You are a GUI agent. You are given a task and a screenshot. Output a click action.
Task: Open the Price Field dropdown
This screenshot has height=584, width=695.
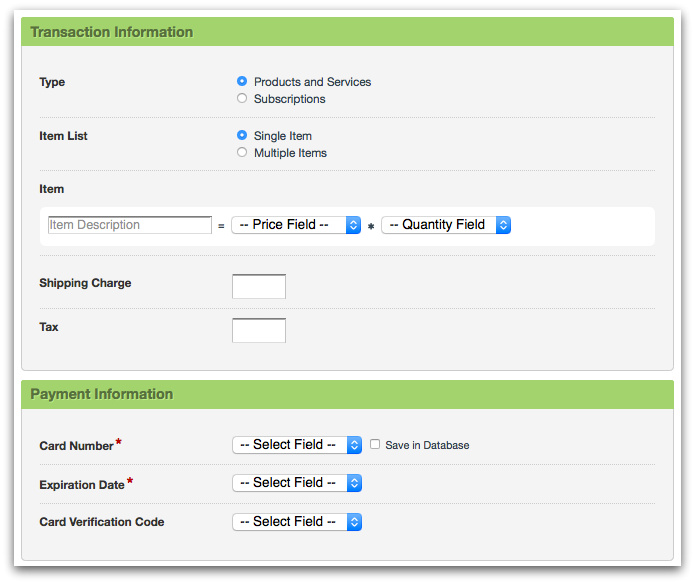click(296, 225)
